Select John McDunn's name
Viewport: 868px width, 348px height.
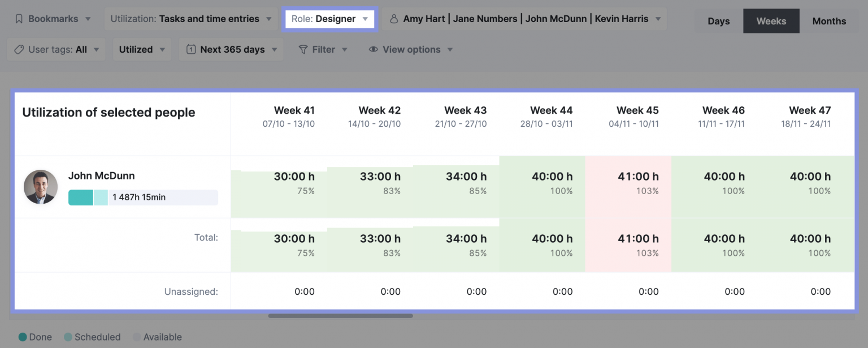pos(102,175)
